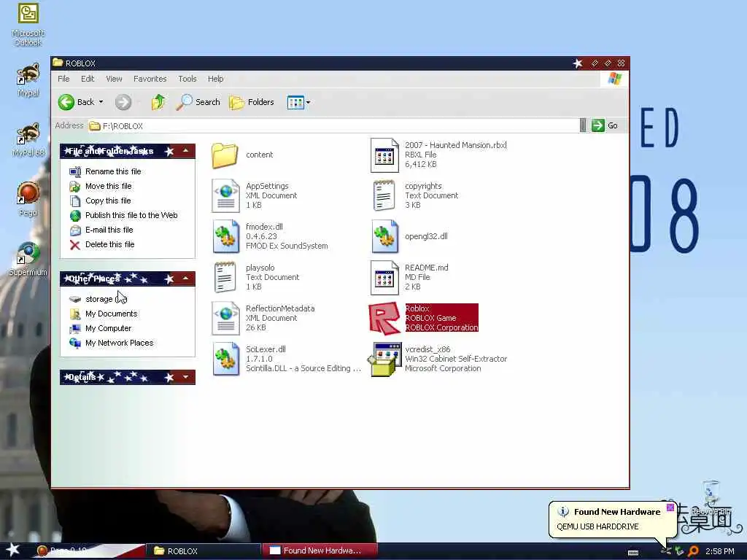Open My Documents in Other Places
This screenshot has width=747, height=560.
click(x=104, y=314)
